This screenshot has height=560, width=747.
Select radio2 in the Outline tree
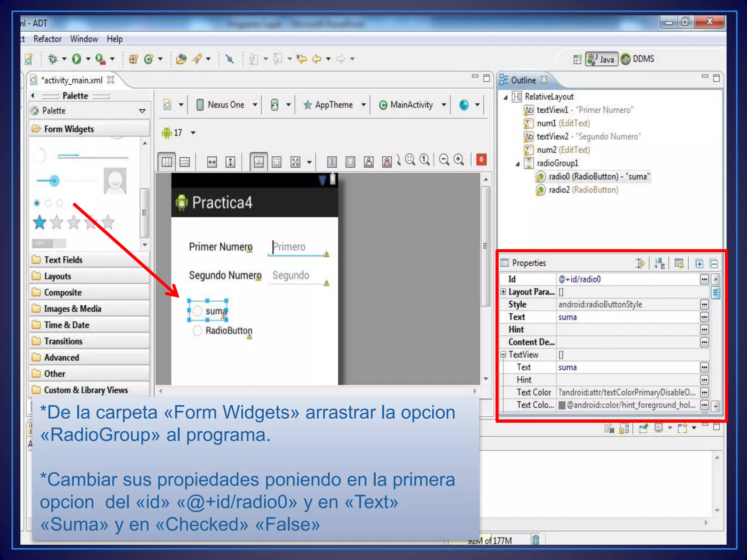tap(577, 190)
